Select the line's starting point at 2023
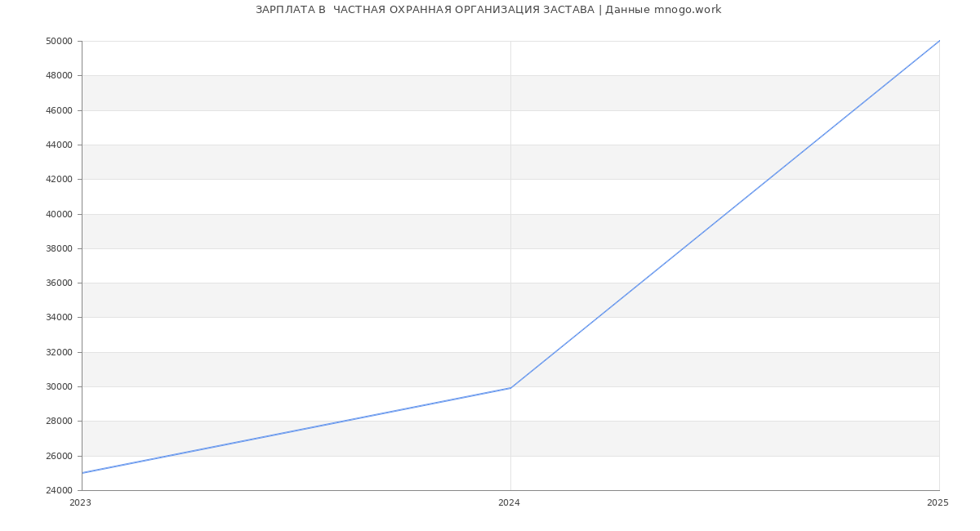980x531 pixels. click(x=82, y=473)
